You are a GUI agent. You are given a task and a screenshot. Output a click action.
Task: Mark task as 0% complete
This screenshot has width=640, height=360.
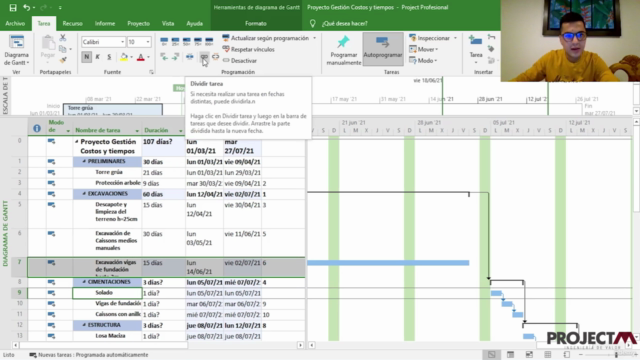[x=164, y=42]
